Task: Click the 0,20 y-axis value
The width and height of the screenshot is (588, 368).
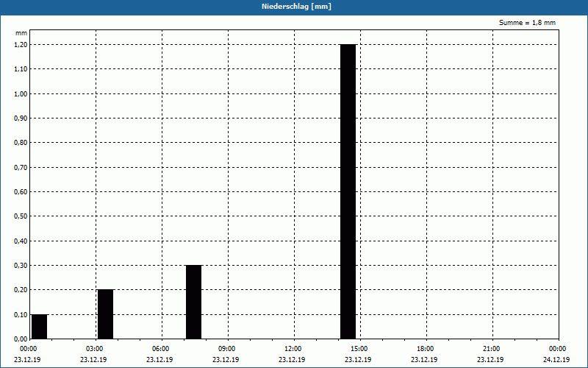Action: pyautogui.click(x=21, y=290)
